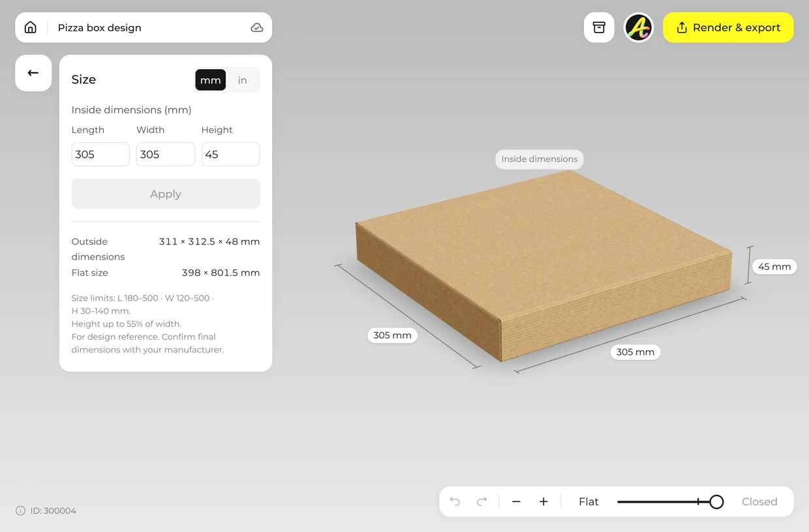Click the left 305 mm dimension label

(x=392, y=335)
